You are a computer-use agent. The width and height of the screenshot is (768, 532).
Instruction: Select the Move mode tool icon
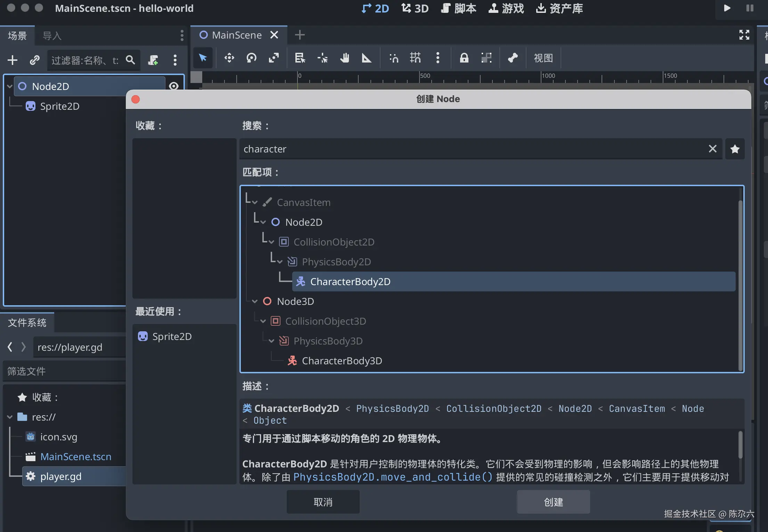click(x=229, y=58)
